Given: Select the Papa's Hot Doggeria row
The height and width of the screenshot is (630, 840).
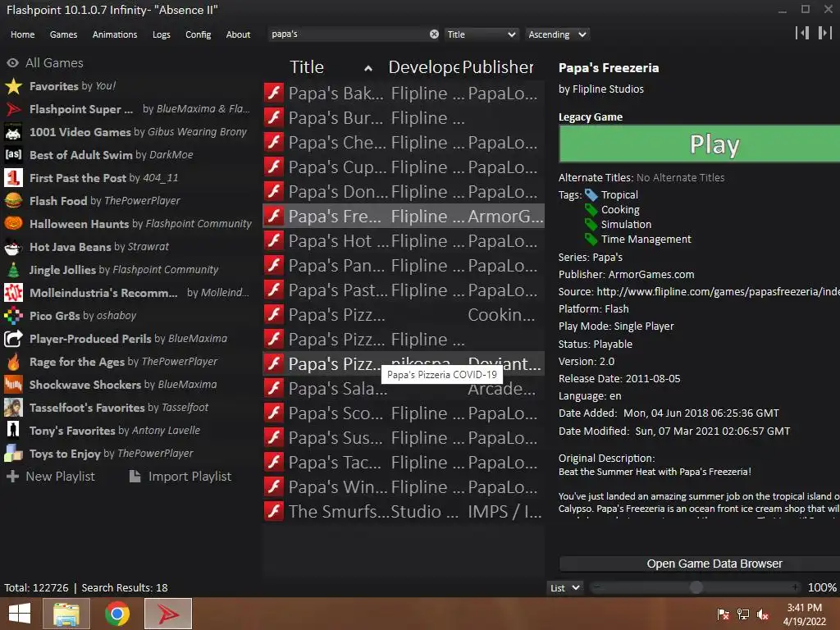Looking at the screenshot, I should click(x=404, y=241).
